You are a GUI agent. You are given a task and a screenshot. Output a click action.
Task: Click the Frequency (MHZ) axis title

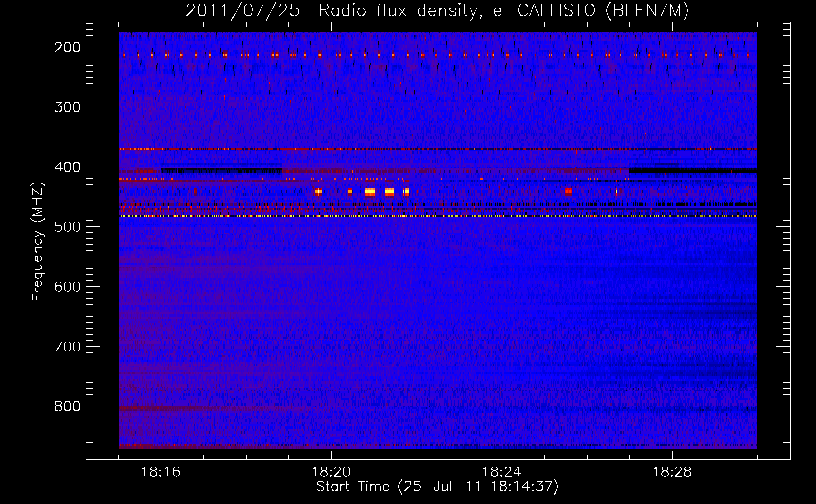(38, 241)
